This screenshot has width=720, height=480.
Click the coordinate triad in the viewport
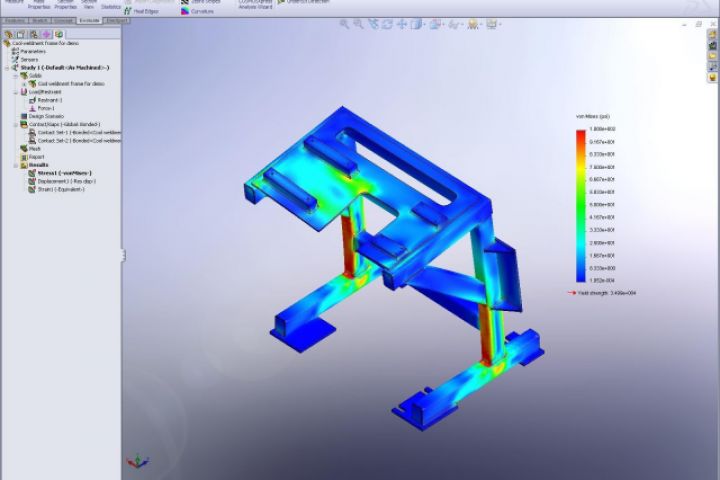(x=137, y=461)
